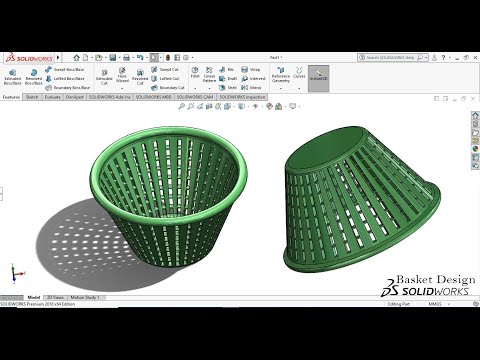Start Extruded Boss/Base feature
Viewport: 480px width, 360px height.
pyautogui.click(x=12, y=77)
